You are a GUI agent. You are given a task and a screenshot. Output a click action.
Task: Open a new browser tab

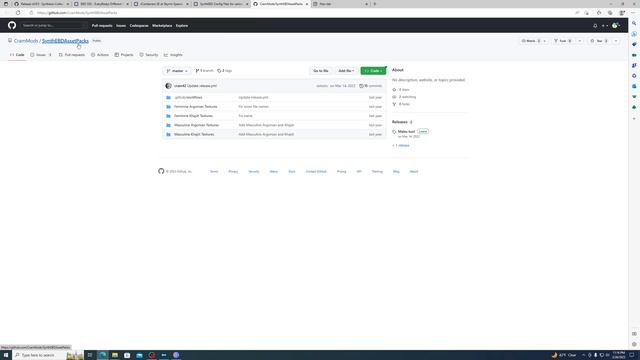pos(375,4)
